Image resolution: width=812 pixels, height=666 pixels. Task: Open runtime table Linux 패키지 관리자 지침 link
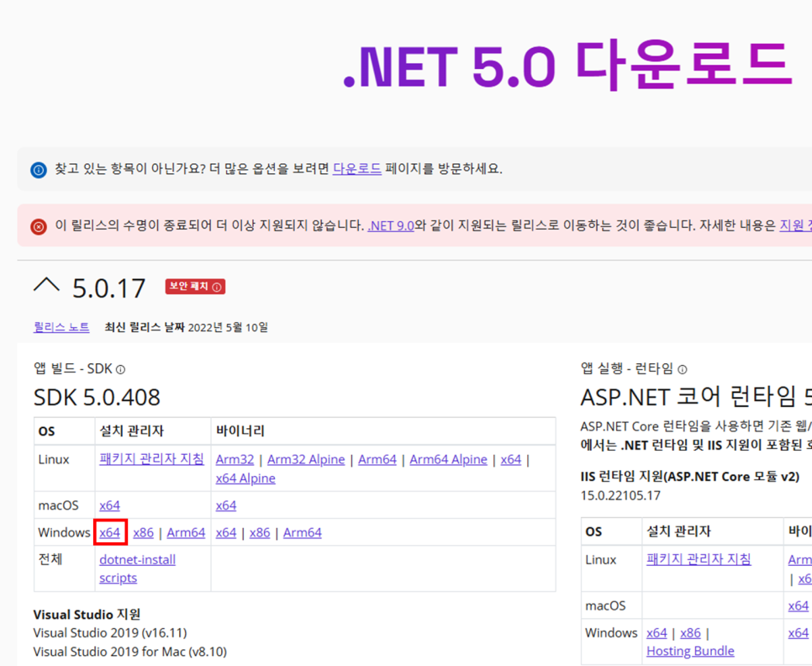[699, 559]
